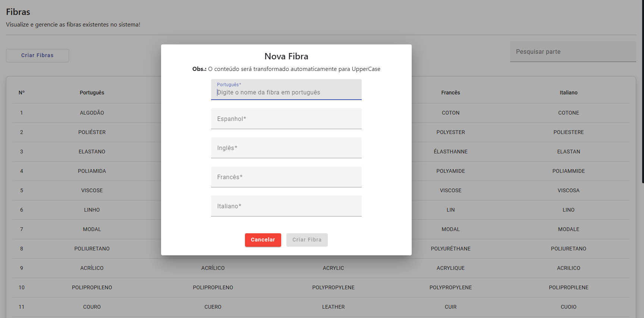
Task: Click the Português column header
Action: pos(92,93)
